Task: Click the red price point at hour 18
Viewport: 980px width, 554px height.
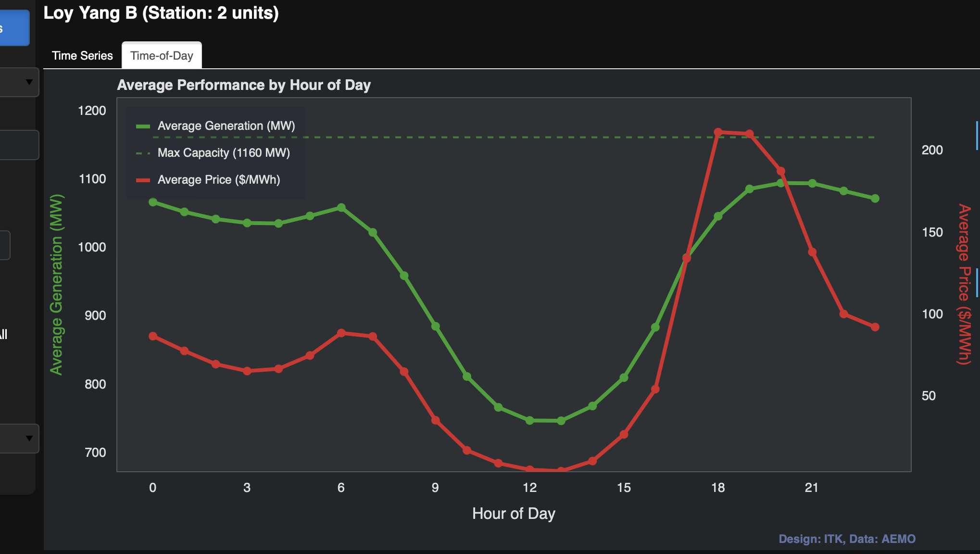Action: point(718,132)
